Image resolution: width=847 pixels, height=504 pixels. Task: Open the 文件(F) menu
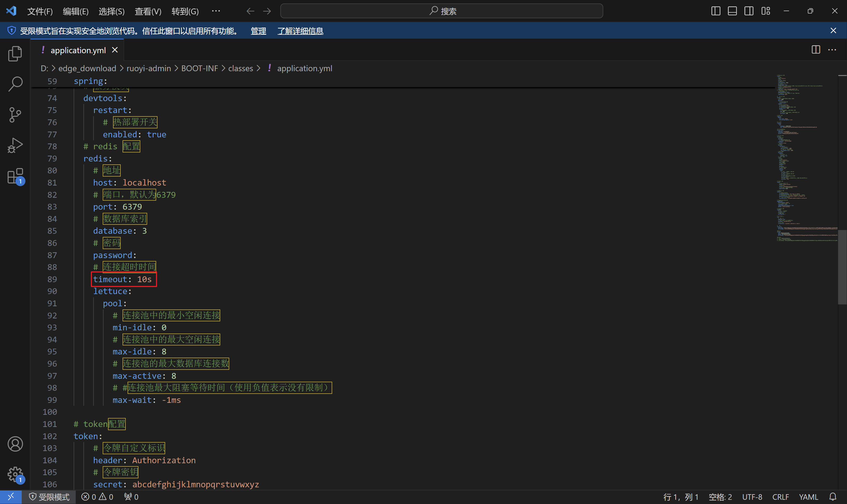point(40,11)
